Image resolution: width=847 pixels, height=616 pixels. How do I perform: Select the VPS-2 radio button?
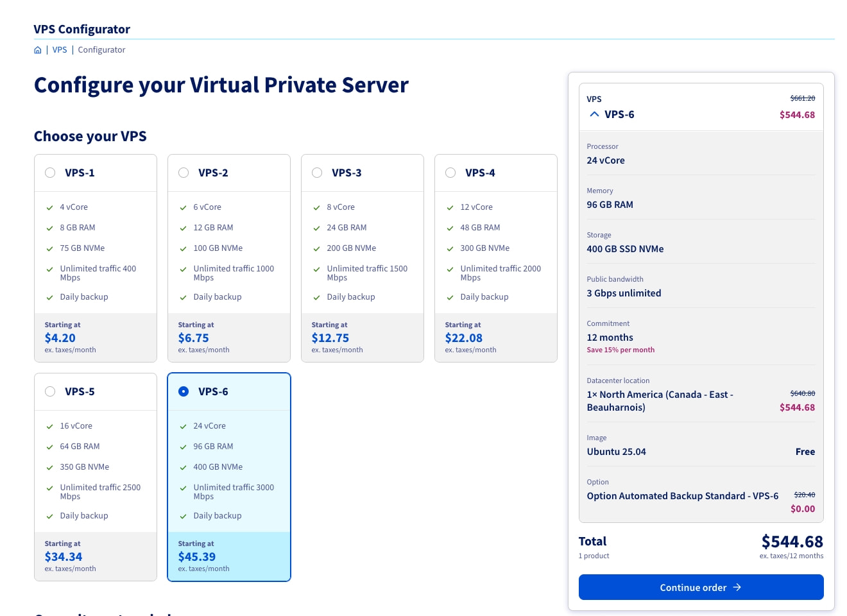184,173
